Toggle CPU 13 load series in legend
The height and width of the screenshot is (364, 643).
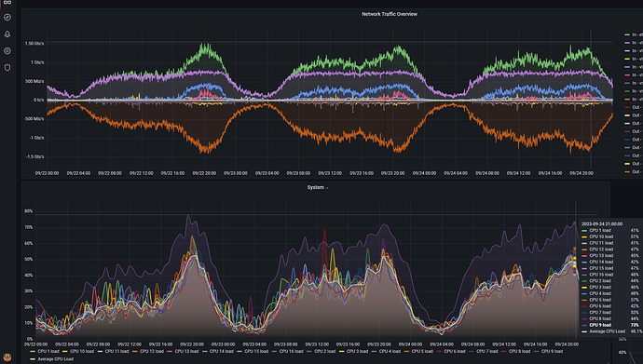coord(186,351)
